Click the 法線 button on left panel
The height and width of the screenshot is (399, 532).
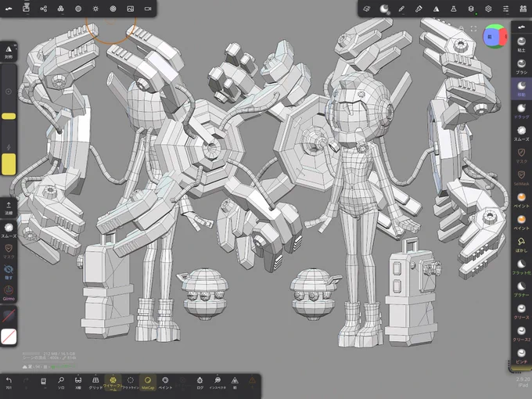coord(9,207)
